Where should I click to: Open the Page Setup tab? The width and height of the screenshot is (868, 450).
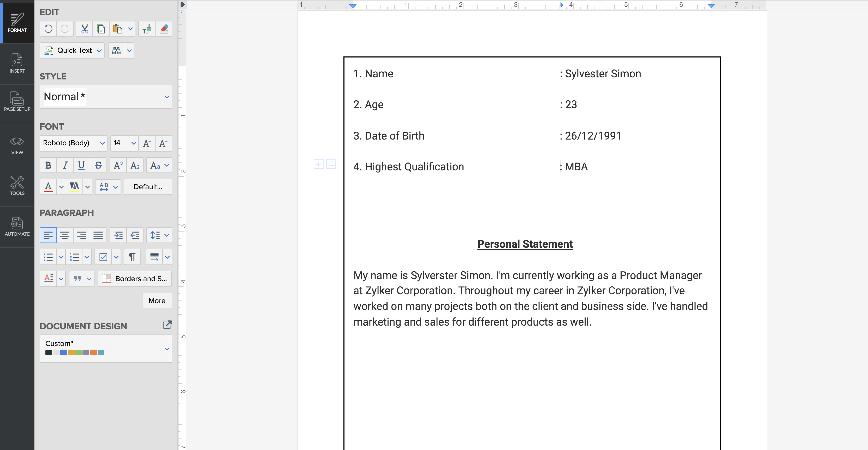[x=17, y=101]
